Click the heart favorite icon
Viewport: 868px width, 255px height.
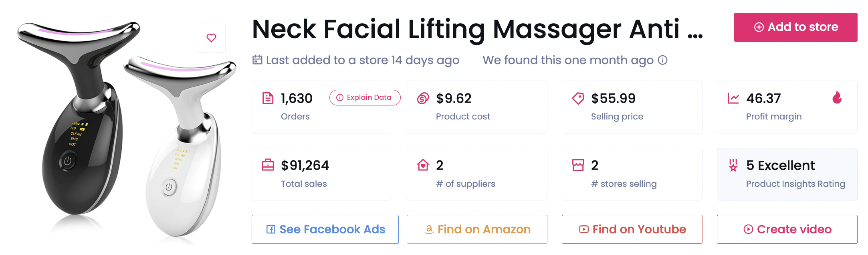[211, 38]
